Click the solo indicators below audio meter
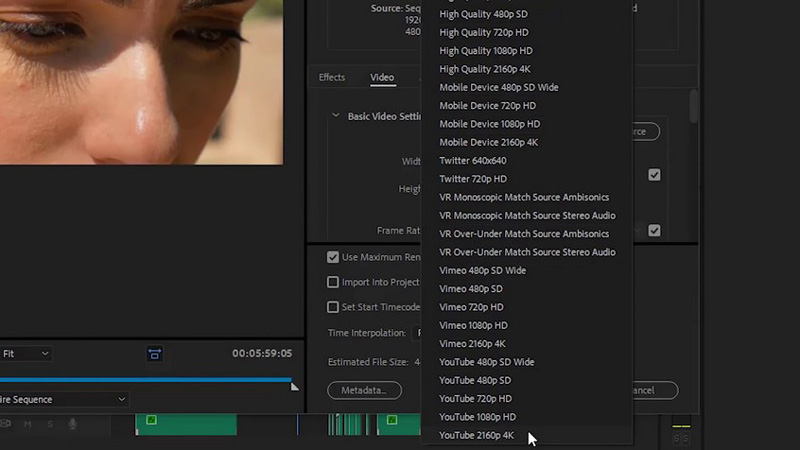Image resolution: width=800 pixels, height=450 pixels. coord(680,438)
